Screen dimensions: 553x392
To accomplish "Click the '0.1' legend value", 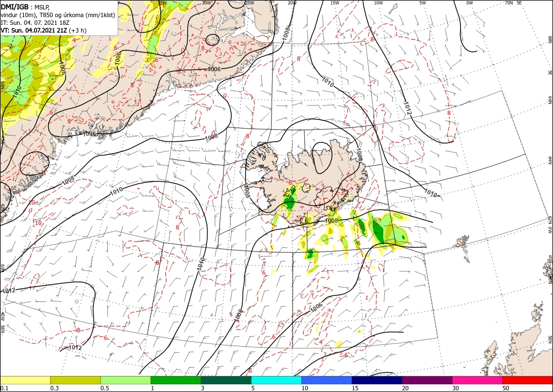I will coord(4,388).
